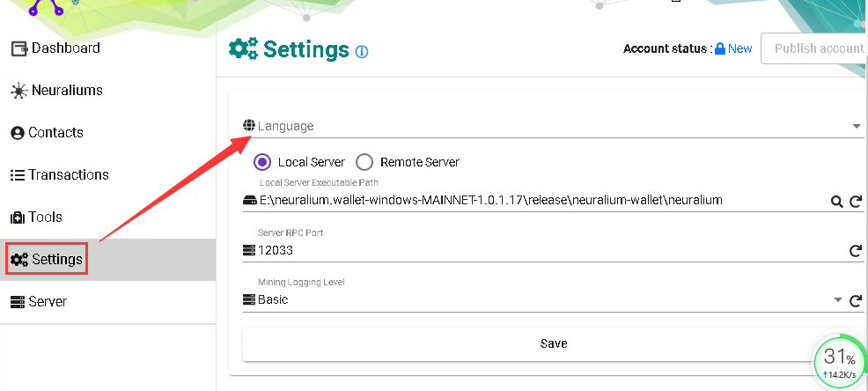868x391 pixels.
Task: Click into the Server RPC Port field
Action: click(x=528, y=250)
